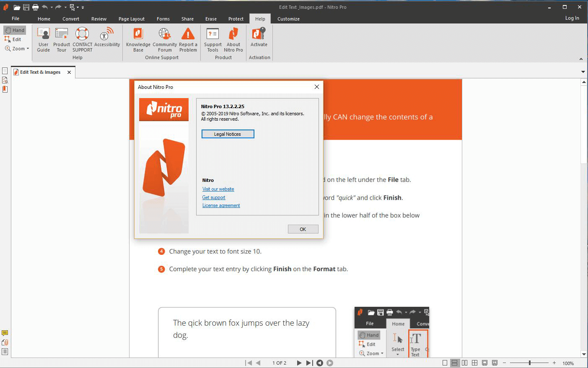Open Accessibility options
The image size is (588, 368).
(107, 37)
